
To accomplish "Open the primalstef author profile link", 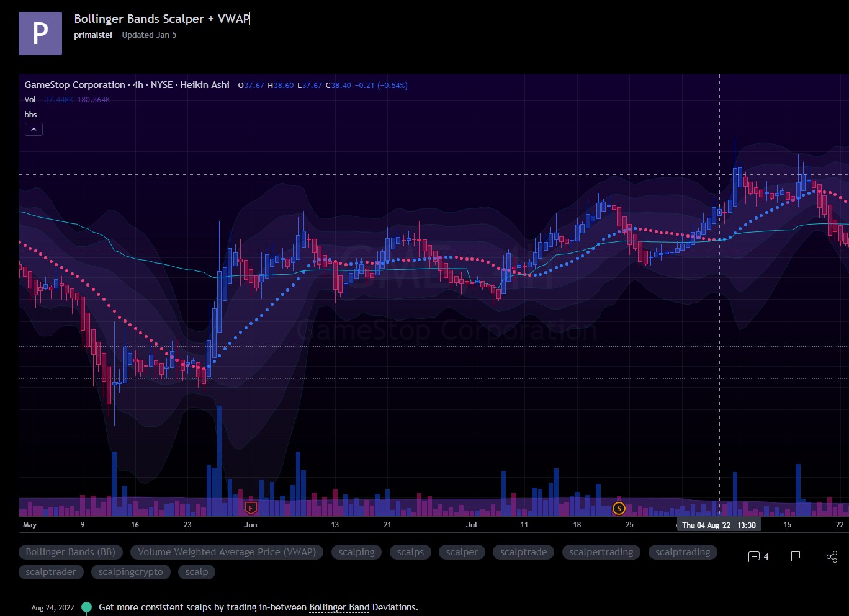I will click(x=93, y=35).
